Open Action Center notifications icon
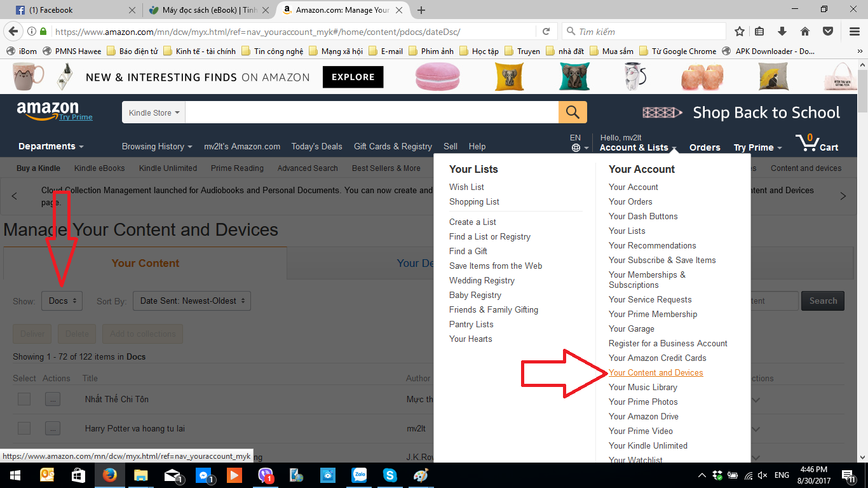Viewport: 868px width, 488px height. coord(848,475)
